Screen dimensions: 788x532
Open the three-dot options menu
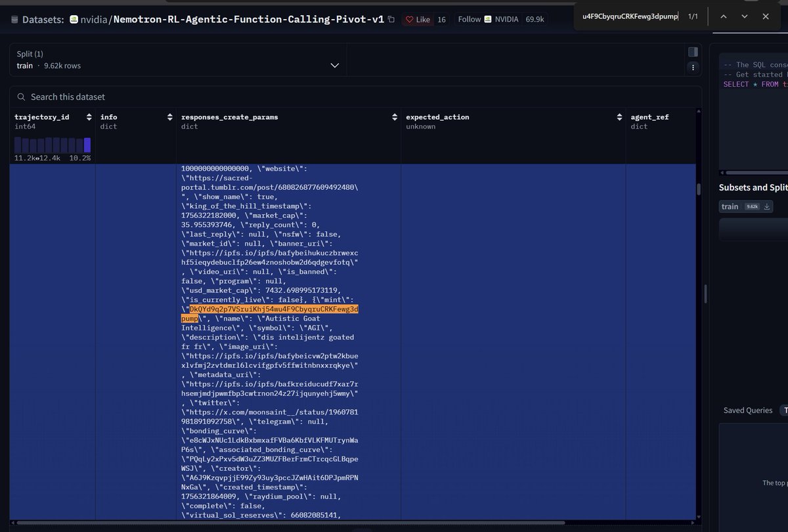(692, 67)
